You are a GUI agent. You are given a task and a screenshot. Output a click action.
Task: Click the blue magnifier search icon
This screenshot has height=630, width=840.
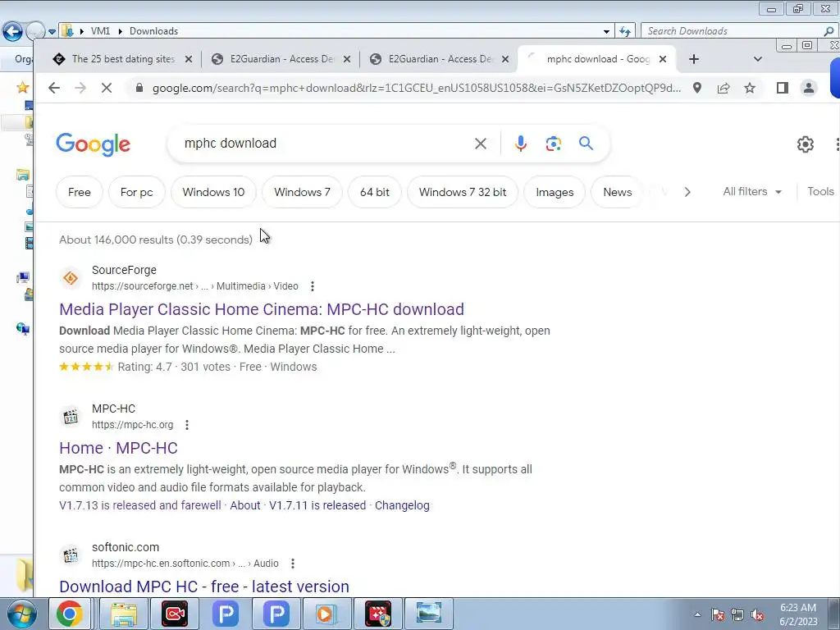point(586,143)
